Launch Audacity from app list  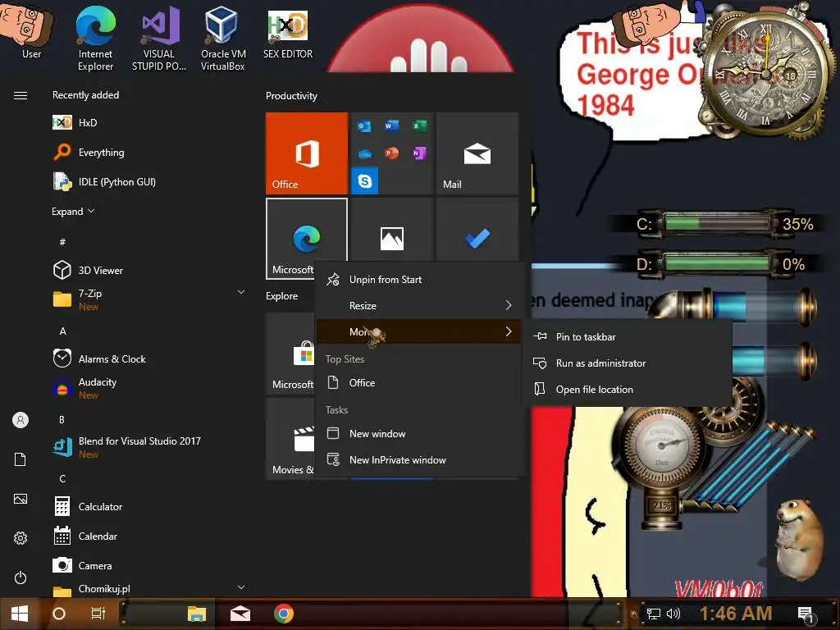pyautogui.click(x=148, y=388)
